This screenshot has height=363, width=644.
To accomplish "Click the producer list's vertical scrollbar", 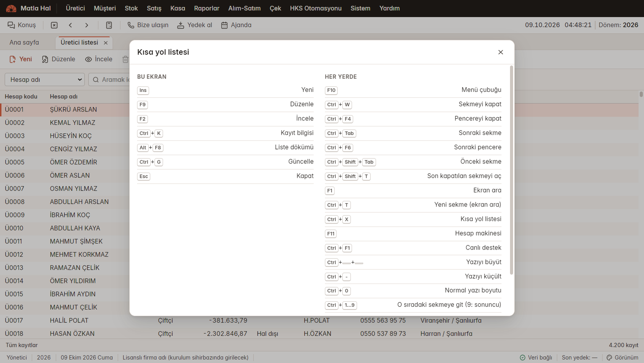I will 641,94.
